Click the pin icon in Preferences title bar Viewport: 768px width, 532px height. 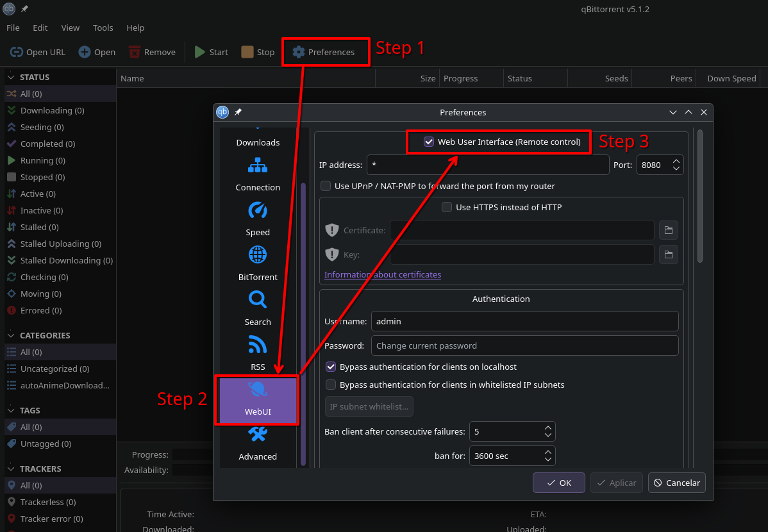click(x=238, y=112)
